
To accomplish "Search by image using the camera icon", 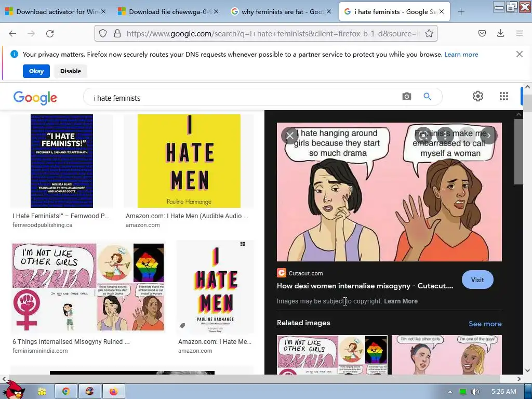I will pos(406,97).
